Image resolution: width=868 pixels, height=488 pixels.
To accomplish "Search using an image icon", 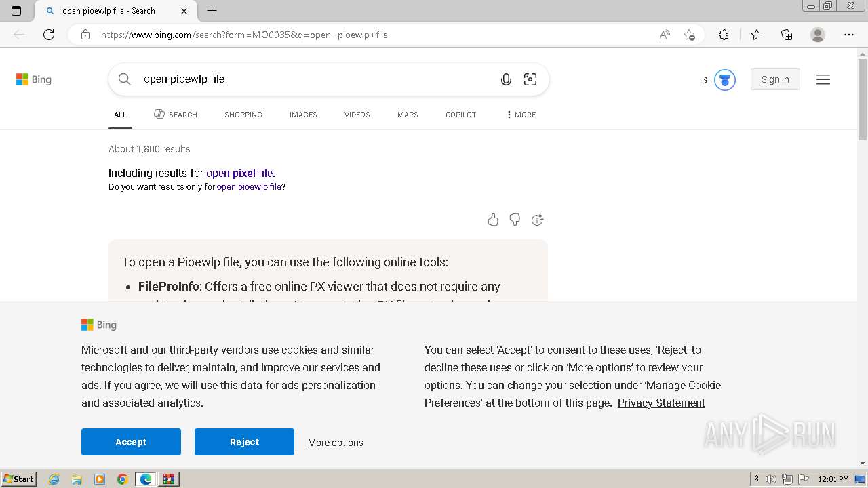I will click(530, 79).
